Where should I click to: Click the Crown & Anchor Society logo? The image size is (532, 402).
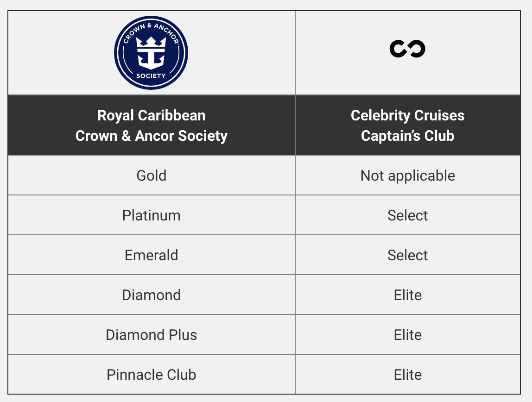[151, 53]
